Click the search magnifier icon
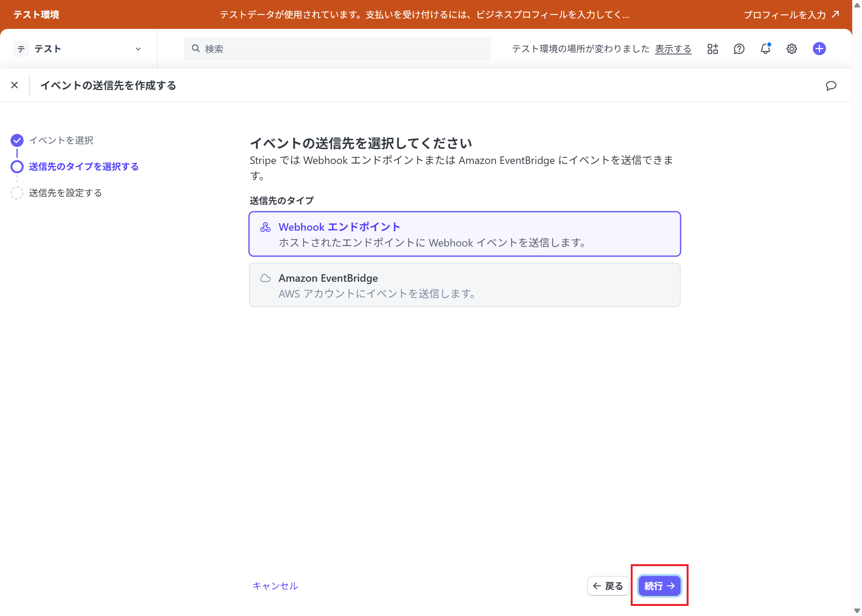This screenshot has width=862, height=616. (x=196, y=48)
